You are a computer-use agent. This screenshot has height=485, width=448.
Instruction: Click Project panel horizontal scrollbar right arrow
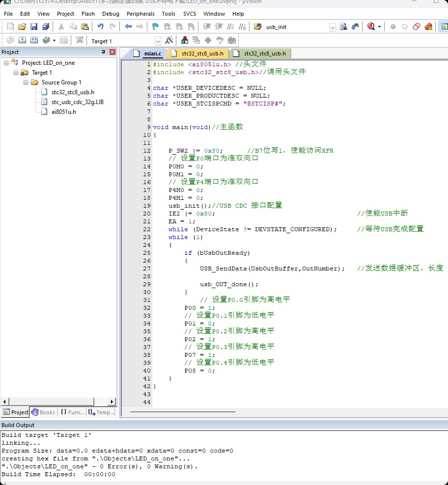pyautogui.click(x=112, y=402)
